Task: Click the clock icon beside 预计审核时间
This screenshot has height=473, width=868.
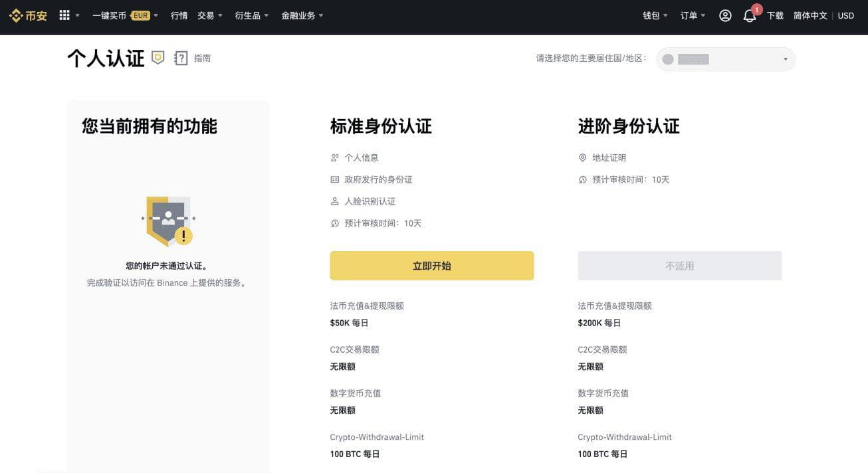Action: pos(334,223)
